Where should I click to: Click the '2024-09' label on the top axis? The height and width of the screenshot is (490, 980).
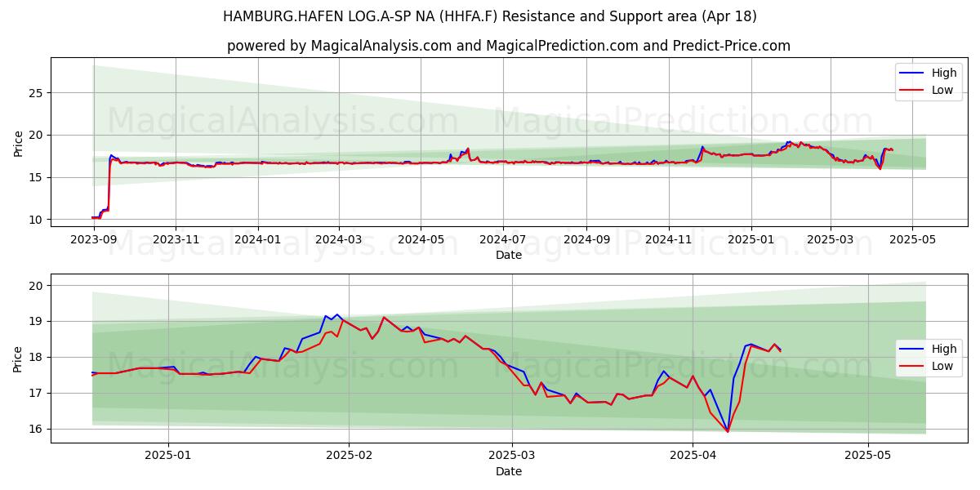[x=586, y=239]
